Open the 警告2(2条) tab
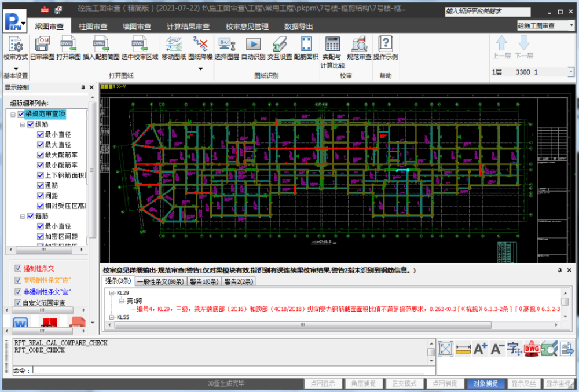This screenshot has width=579, height=392. click(x=239, y=281)
